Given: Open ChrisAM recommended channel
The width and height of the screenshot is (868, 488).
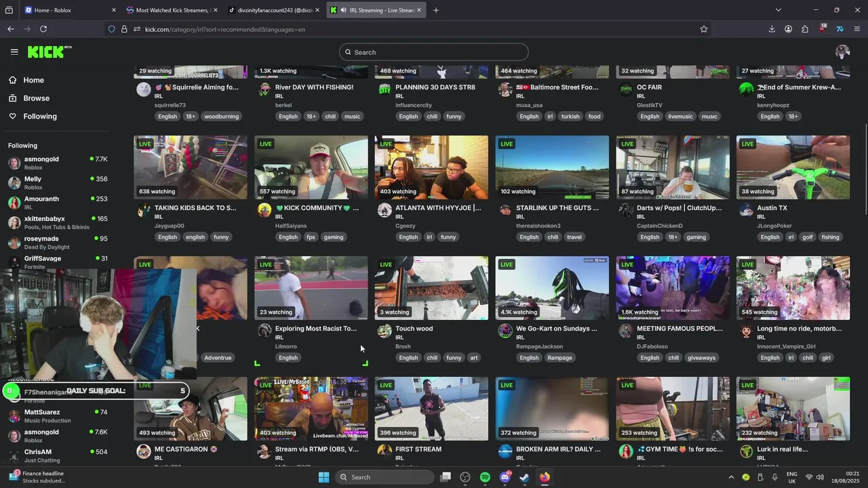Looking at the screenshot, I should coord(58,455).
